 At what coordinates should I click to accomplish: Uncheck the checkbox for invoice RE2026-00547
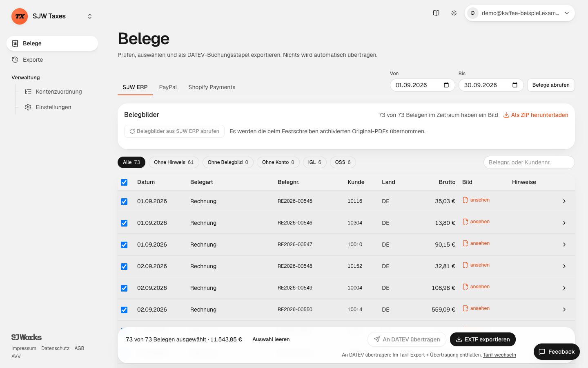124,245
